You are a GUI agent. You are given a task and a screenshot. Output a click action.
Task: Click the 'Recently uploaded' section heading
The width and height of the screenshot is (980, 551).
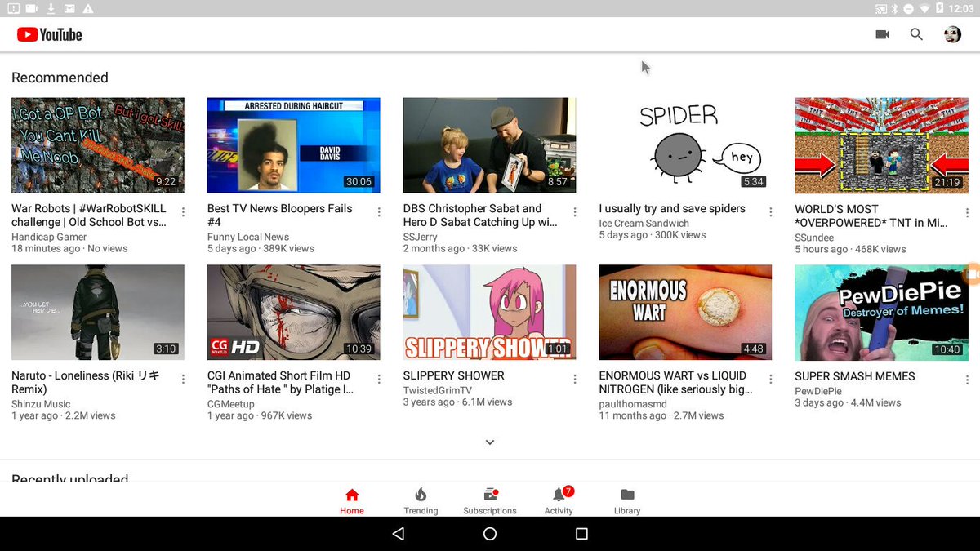pos(70,477)
